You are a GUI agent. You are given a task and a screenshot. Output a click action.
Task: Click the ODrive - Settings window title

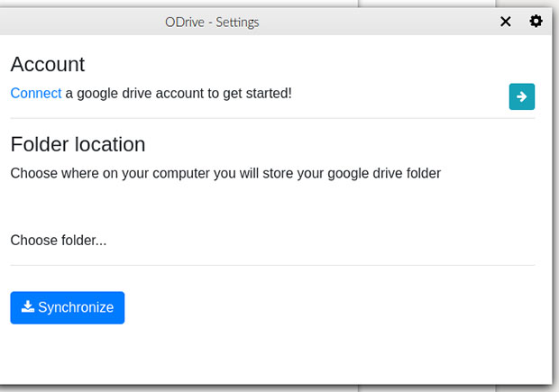212,23
